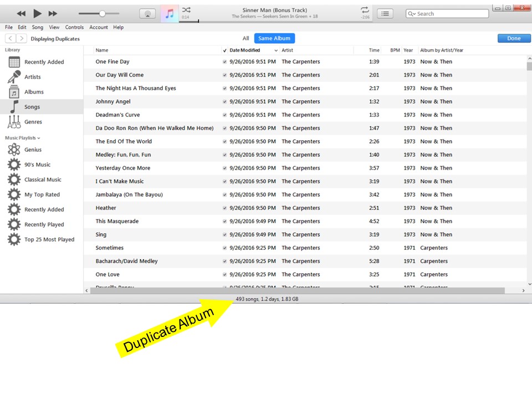532x399 pixels.
Task: Open AirPlay output options
Action: (147, 14)
